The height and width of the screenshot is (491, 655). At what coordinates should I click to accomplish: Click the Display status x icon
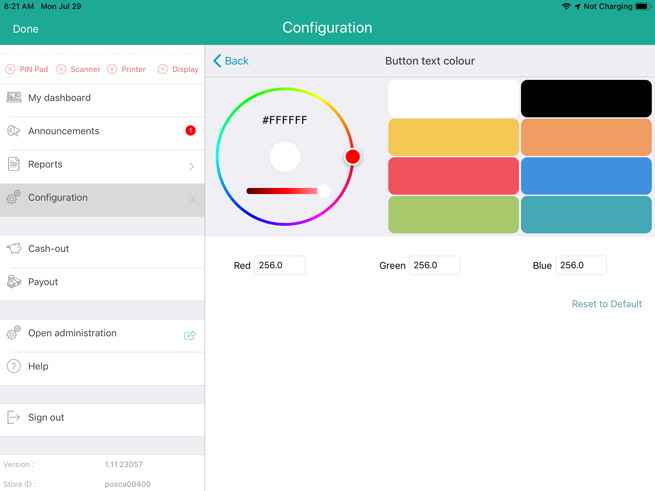163,69
